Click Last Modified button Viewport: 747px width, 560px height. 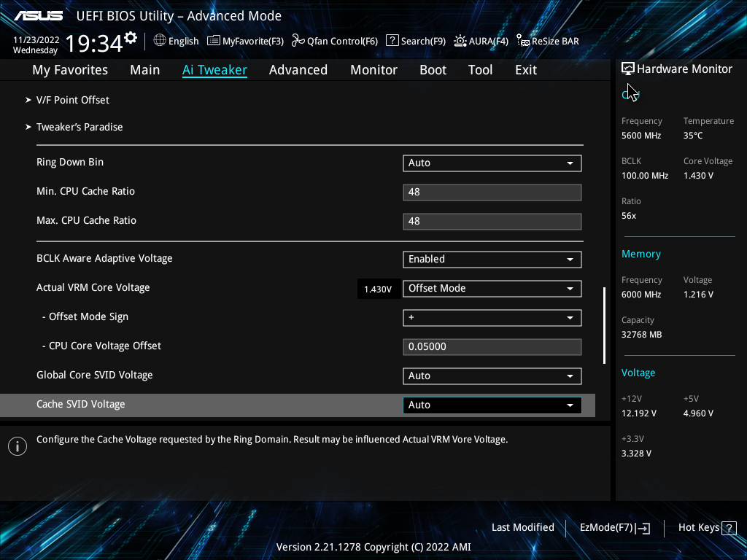(x=522, y=528)
